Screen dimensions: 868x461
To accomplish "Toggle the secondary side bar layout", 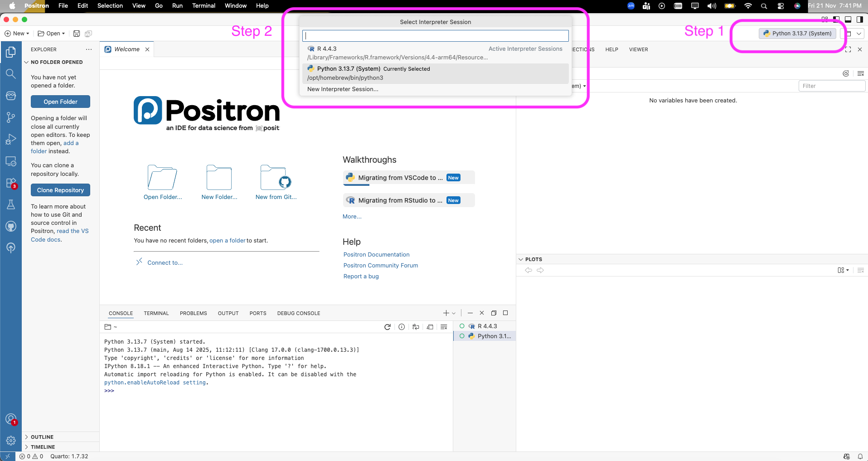I will [859, 19].
